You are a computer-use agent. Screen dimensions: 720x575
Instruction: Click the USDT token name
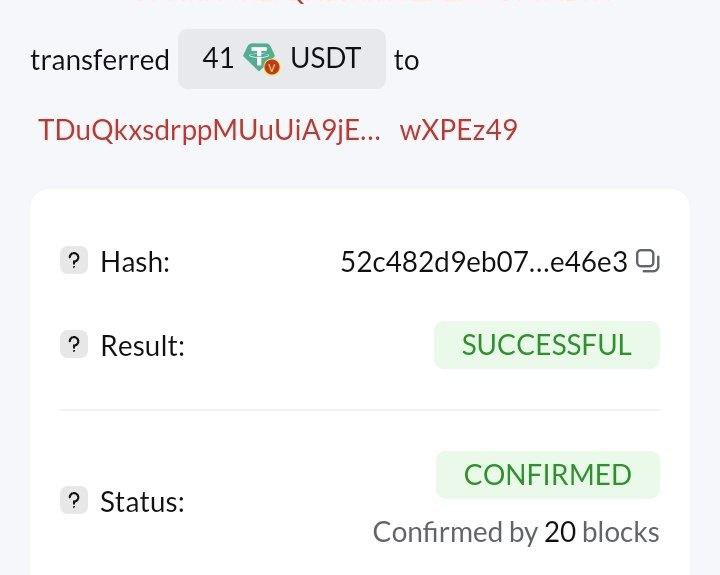tap(325, 59)
